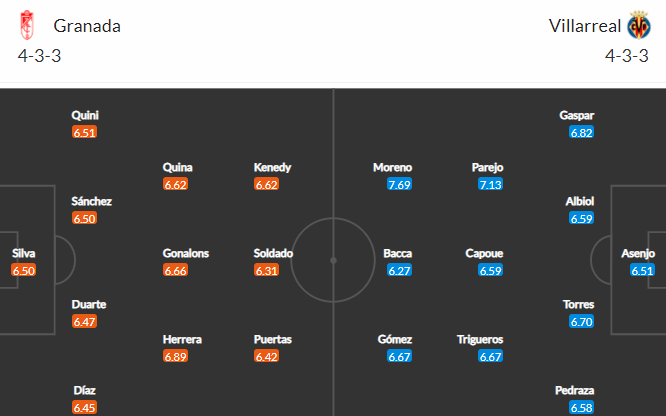This screenshot has width=666, height=416.
Task: Click Gaspar's 6.82 rating badge
Action: (x=581, y=133)
